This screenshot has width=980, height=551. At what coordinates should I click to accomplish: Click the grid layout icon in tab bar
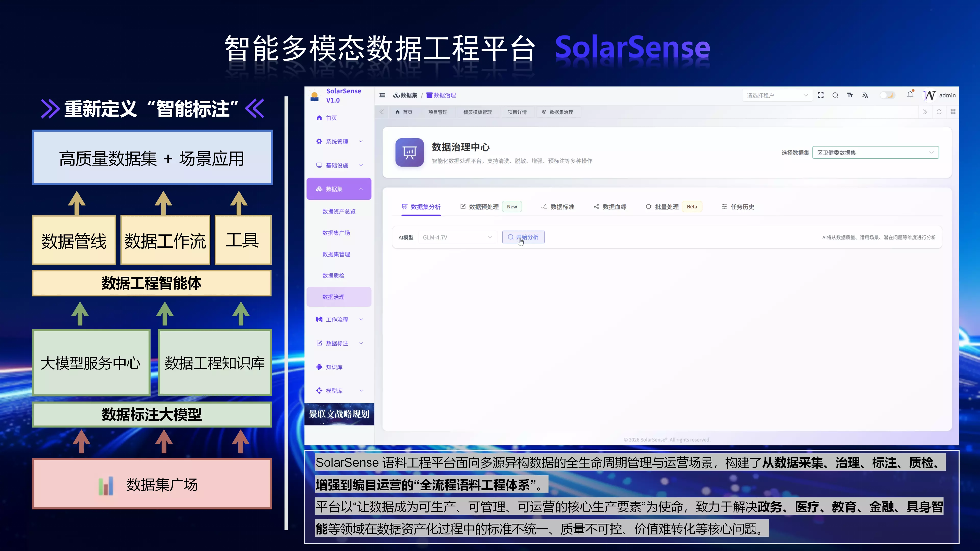[x=953, y=112]
